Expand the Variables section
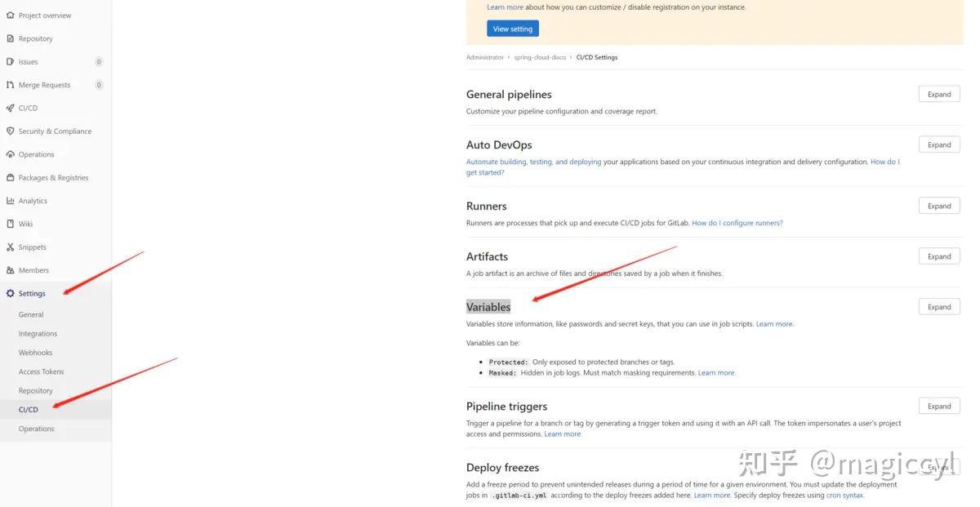This screenshot has height=507, width=980. tap(939, 307)
